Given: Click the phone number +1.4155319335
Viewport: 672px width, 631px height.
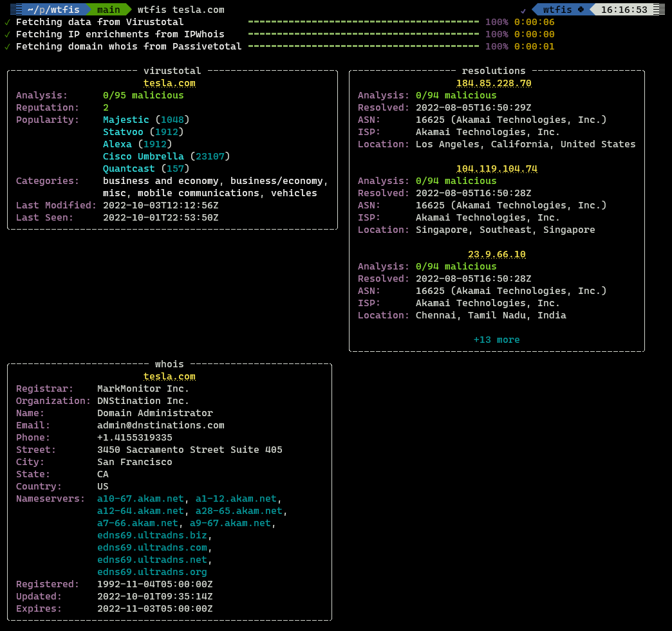Looking at the screenshot, I should click(135, 437).
